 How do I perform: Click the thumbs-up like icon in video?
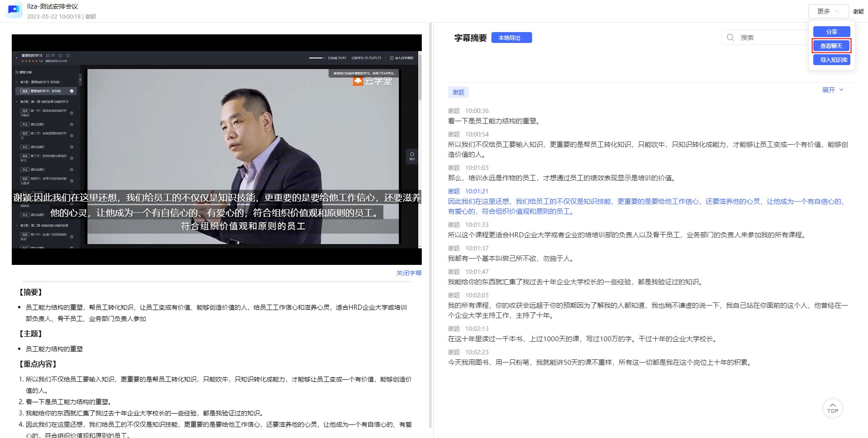click(48, 56)
